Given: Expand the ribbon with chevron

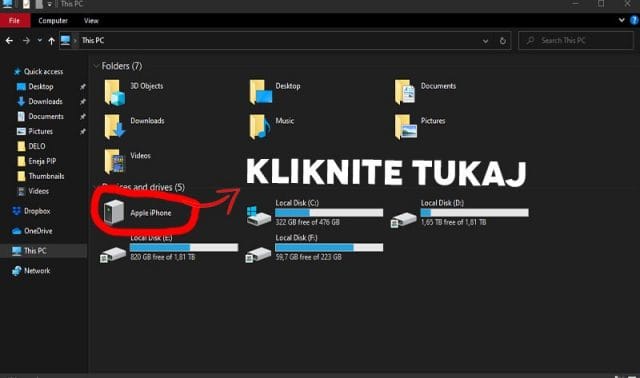Looking at the screenshot, I should click(621, 20).
